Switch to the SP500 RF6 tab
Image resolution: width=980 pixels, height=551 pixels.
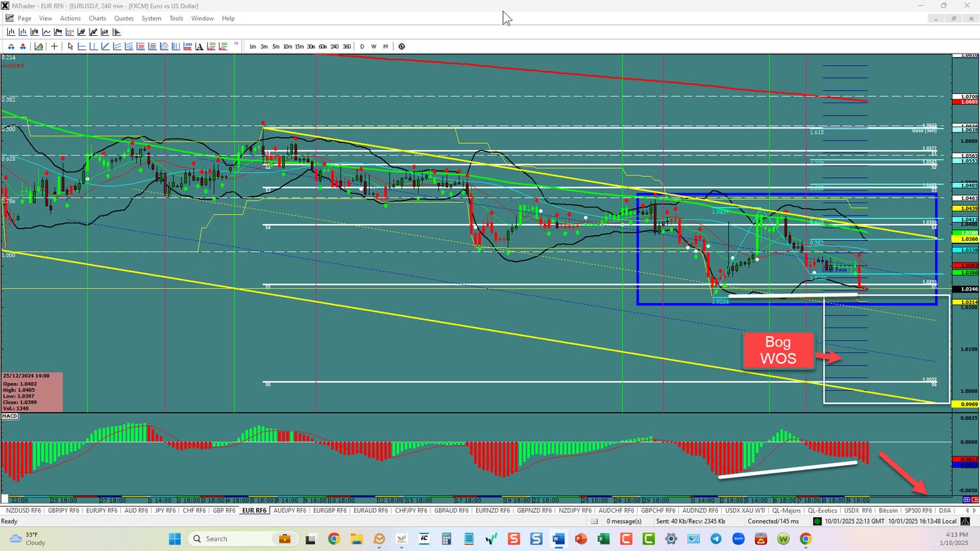918,511
